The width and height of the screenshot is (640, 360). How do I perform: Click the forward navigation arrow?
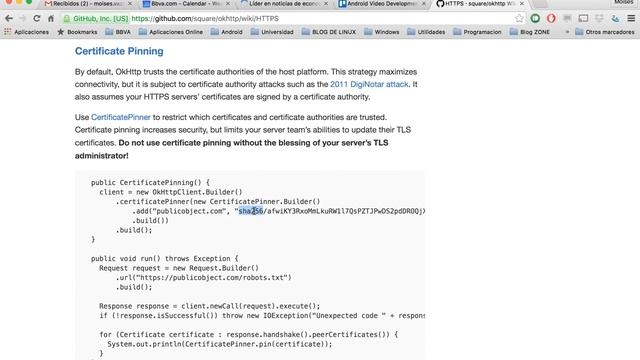point(23,18)
